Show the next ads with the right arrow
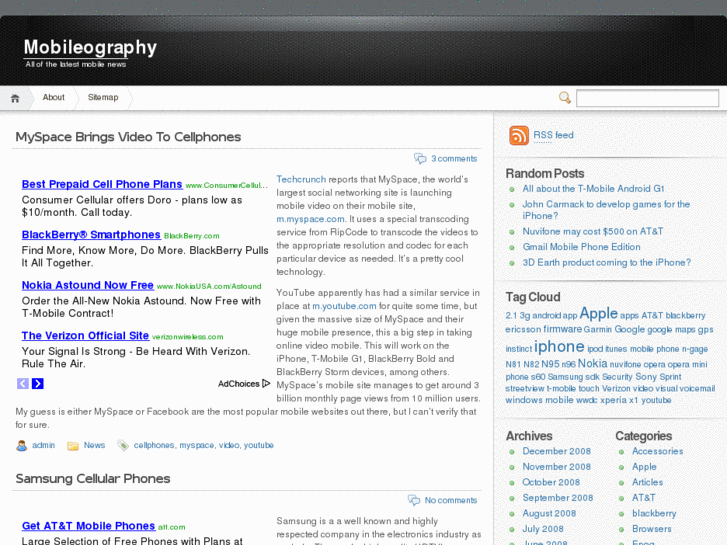 pyautogui.click(x=38, y=384)
